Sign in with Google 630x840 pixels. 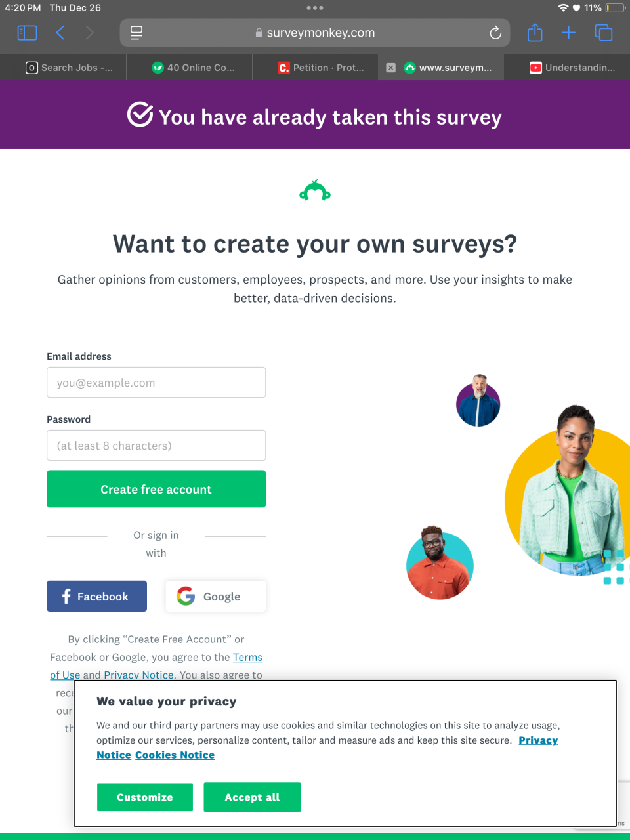coord(215,597)
